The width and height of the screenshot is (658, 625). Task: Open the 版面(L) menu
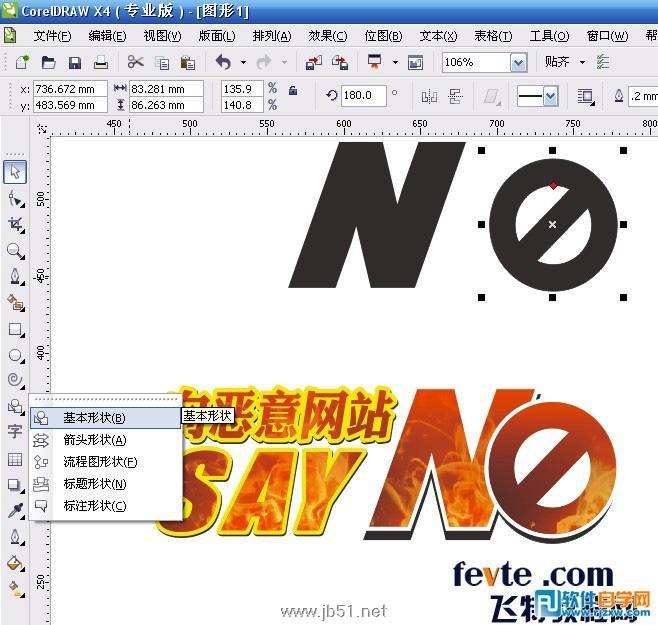pos(217,36)
